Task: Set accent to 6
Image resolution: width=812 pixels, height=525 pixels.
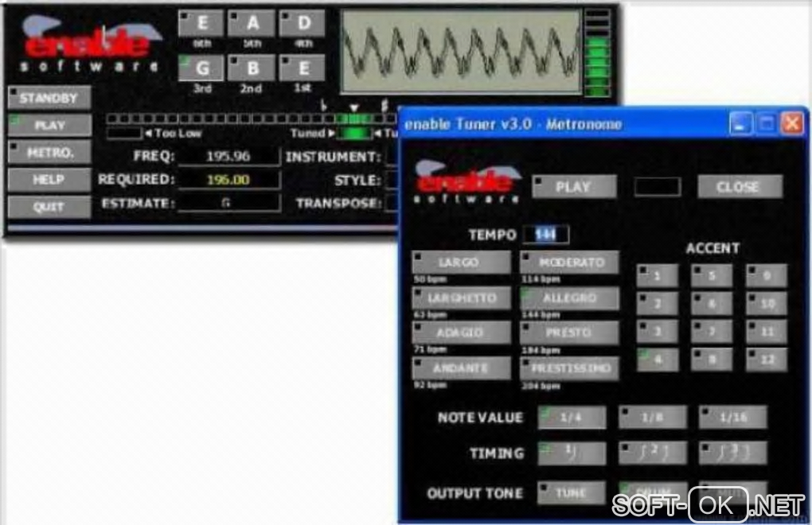Action: (x=712, y=304)
